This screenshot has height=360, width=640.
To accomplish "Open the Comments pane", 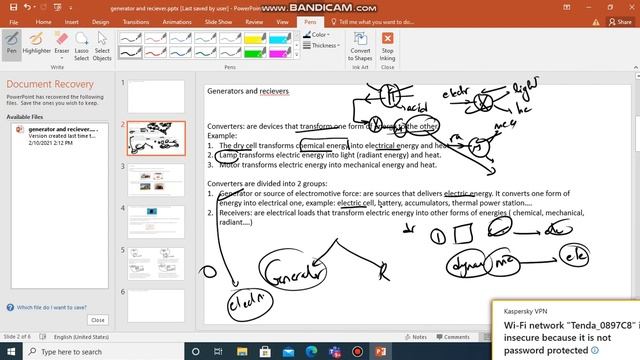I will pyautogui.click(x=453, y=337).
